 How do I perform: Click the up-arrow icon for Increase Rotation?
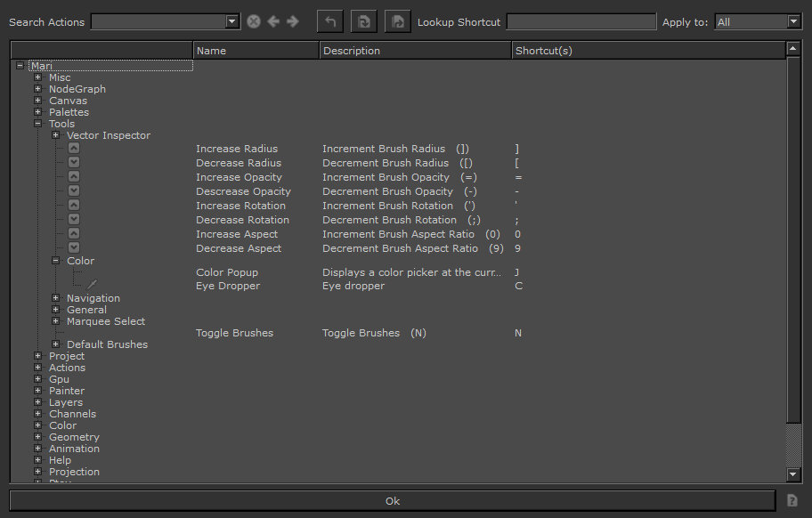point(74,206)
